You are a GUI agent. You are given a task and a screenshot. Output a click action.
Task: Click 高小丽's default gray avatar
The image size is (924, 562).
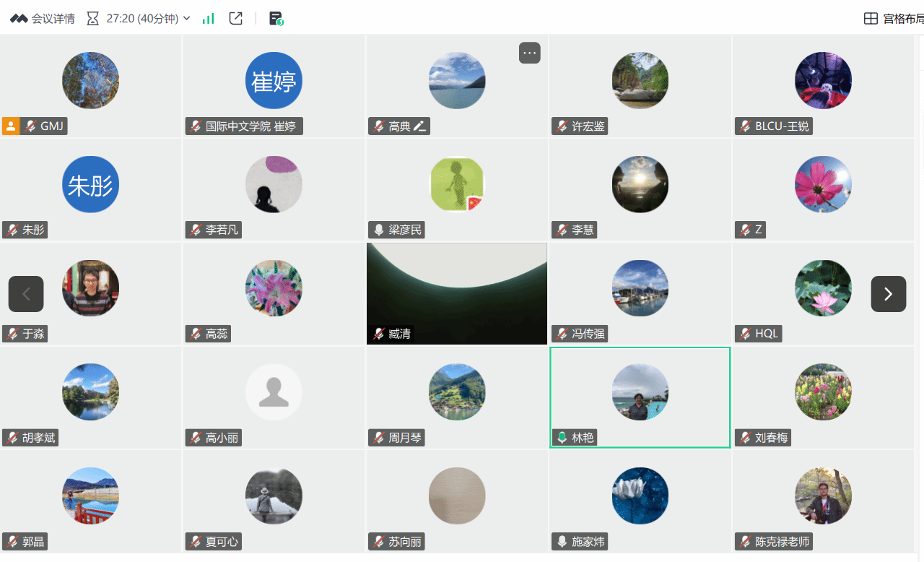tap(274, 392)
